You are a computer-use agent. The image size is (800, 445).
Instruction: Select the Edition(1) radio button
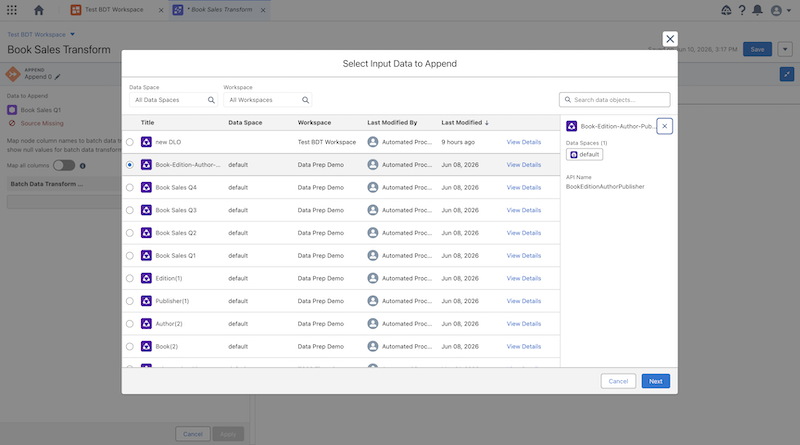tap(130, 278)
